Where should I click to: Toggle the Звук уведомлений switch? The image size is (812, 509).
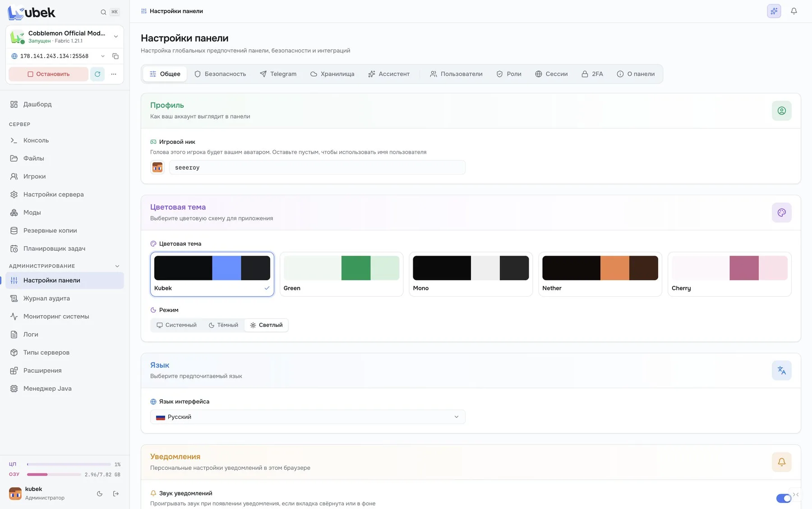(x=784, y=498)
